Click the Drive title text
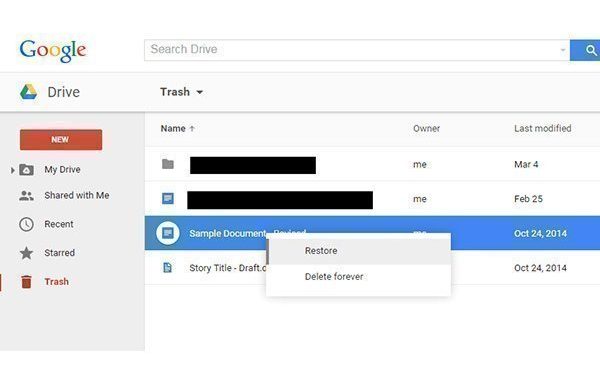The width and height of the screenshot is (600, 388). (64, 92)
